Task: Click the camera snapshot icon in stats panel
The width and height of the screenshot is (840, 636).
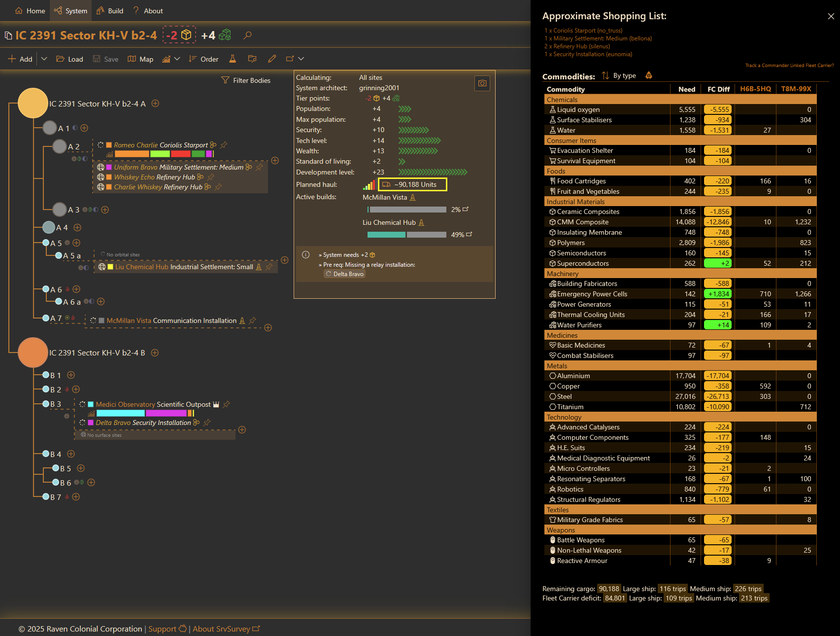Action: pyautogui.click(x=482, y=83)
